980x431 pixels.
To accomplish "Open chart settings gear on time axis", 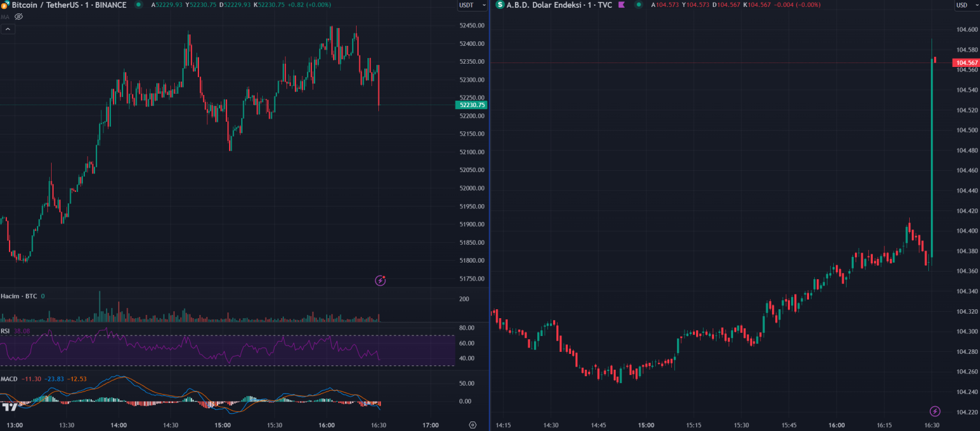I will [473, 425].
